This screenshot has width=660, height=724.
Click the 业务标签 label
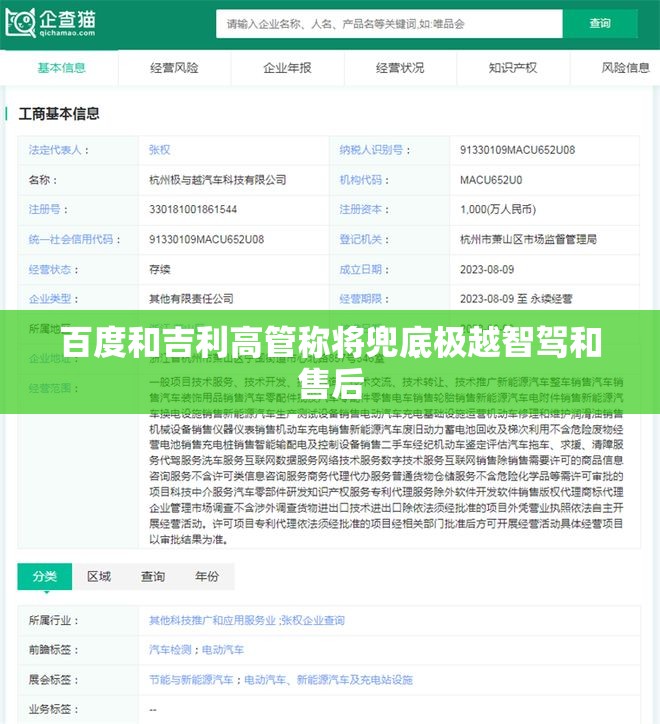53,709
